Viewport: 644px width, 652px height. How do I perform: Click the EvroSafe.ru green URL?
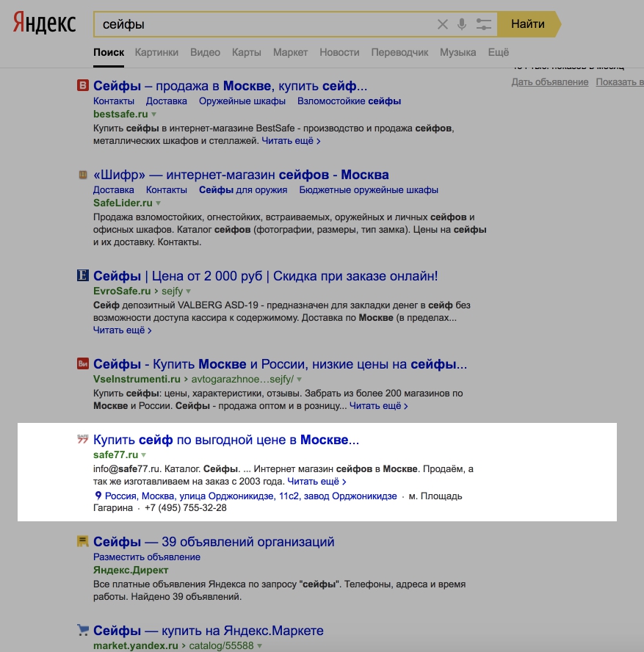click(122, 291)
